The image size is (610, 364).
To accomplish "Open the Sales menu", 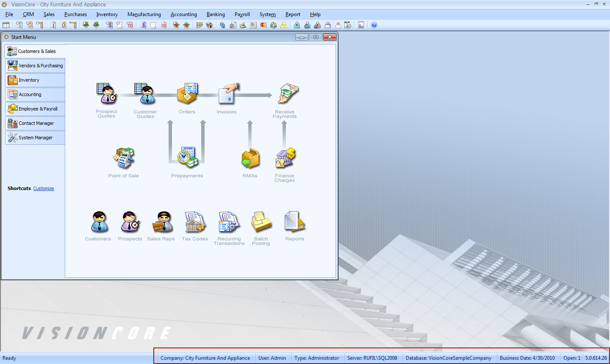I will click(49, 14).
